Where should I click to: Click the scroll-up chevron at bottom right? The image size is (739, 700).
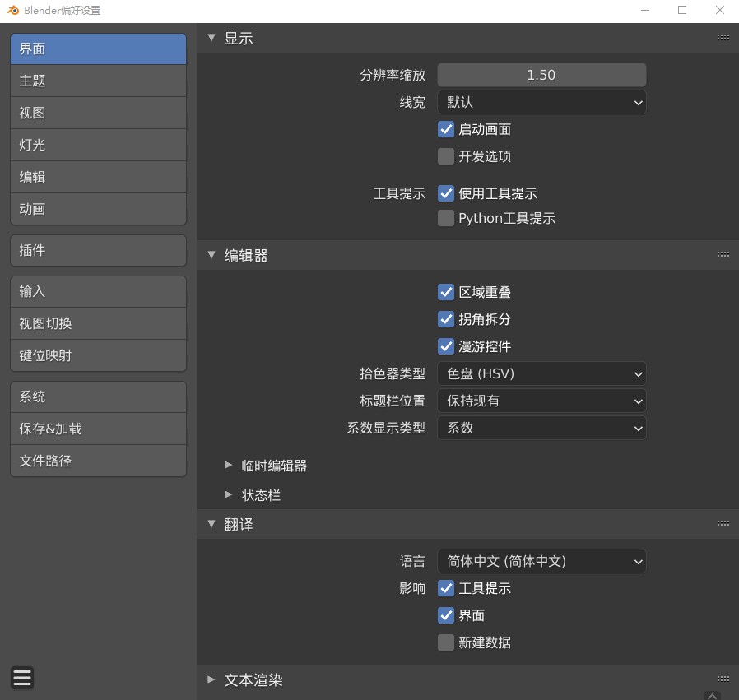pyautogui.click(x=712, y=696)
